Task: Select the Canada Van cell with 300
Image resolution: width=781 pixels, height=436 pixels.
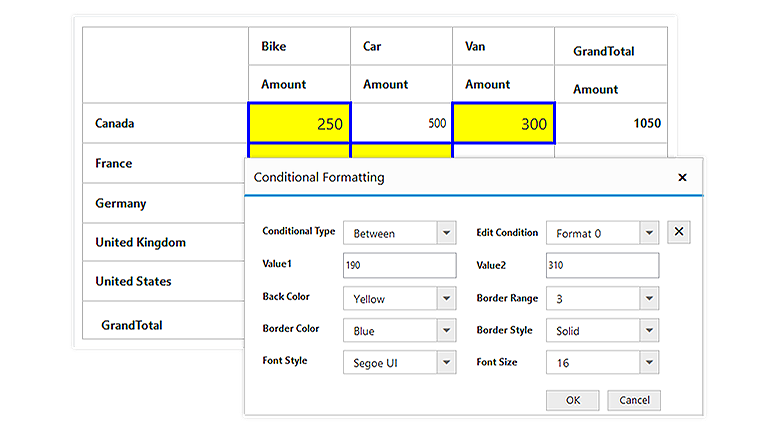Action: coord(503,124)
